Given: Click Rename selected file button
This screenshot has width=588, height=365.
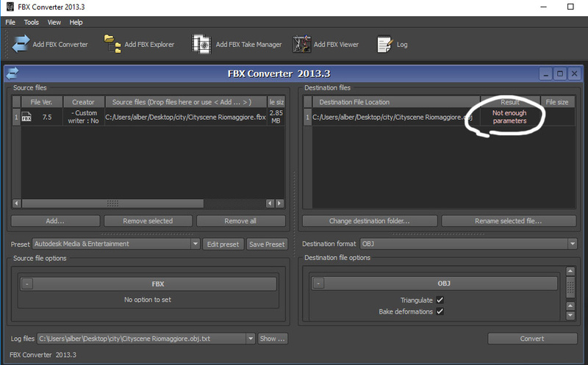Looking at the screenshot, I should [509, 221].
